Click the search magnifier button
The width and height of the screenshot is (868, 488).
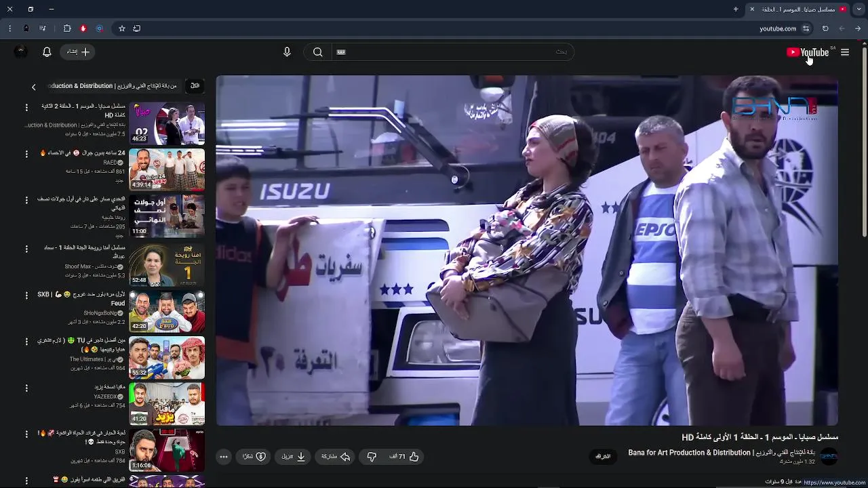pos(317,52)
